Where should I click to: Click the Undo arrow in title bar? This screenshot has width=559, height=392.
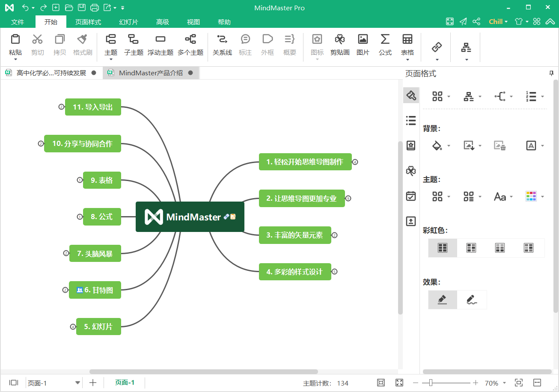[25, 8]
